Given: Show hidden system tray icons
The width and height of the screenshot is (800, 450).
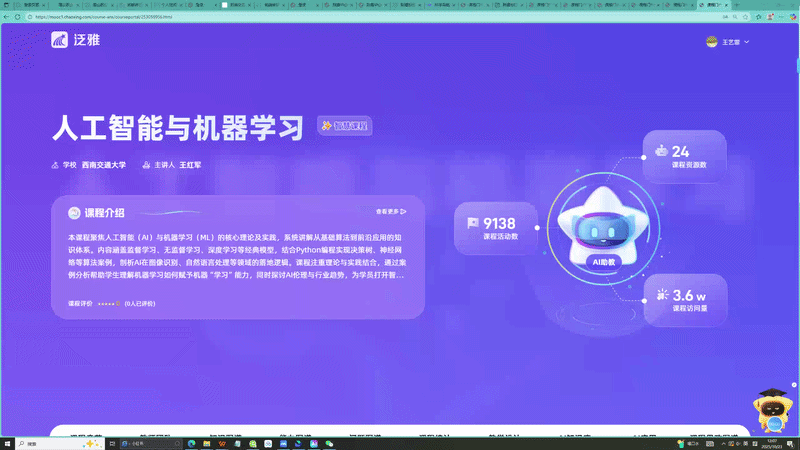Looking at the screenshot, I should tap(723, 444).
